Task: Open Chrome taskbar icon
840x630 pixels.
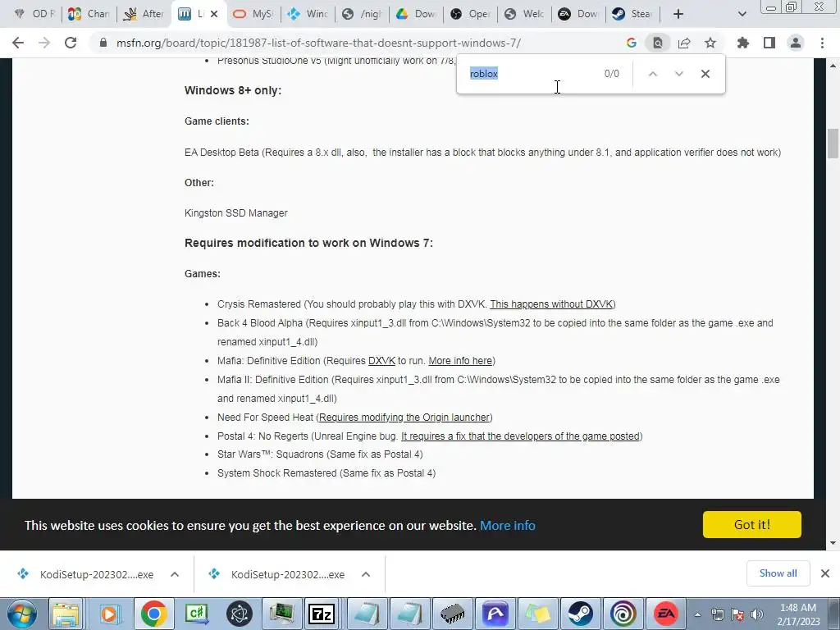Action: (153, 614)
